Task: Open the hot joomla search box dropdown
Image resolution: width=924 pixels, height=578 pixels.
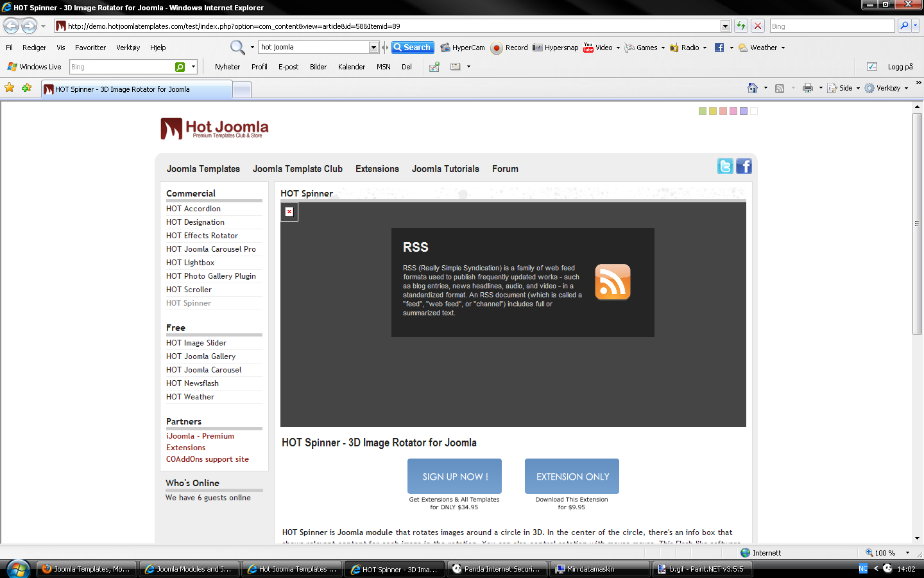Action: point(373,48)
